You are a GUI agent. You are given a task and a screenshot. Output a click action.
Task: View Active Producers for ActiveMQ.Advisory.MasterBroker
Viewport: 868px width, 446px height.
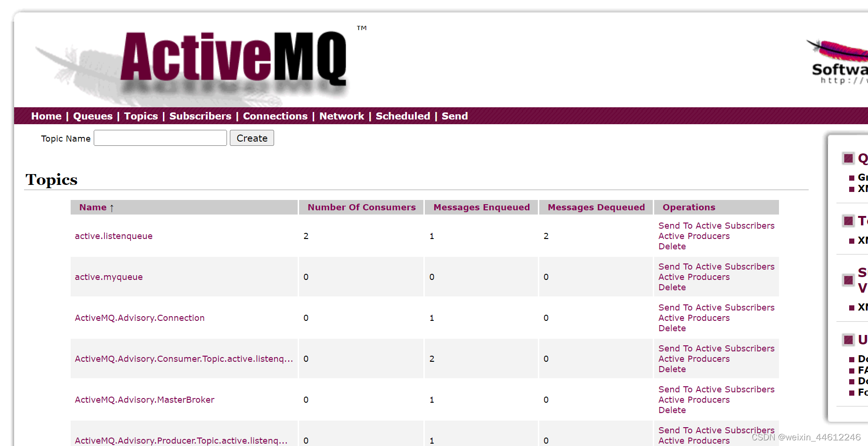pos(694,399)
